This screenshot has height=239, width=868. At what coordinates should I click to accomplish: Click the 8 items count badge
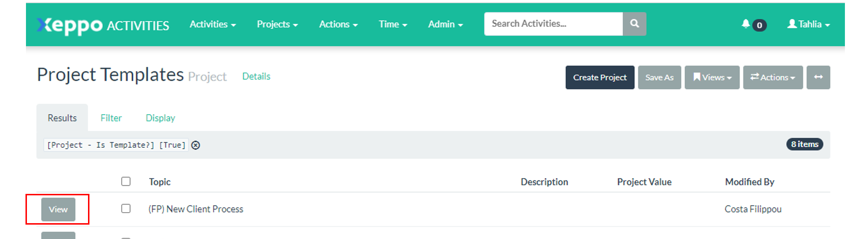pos(804,144)
